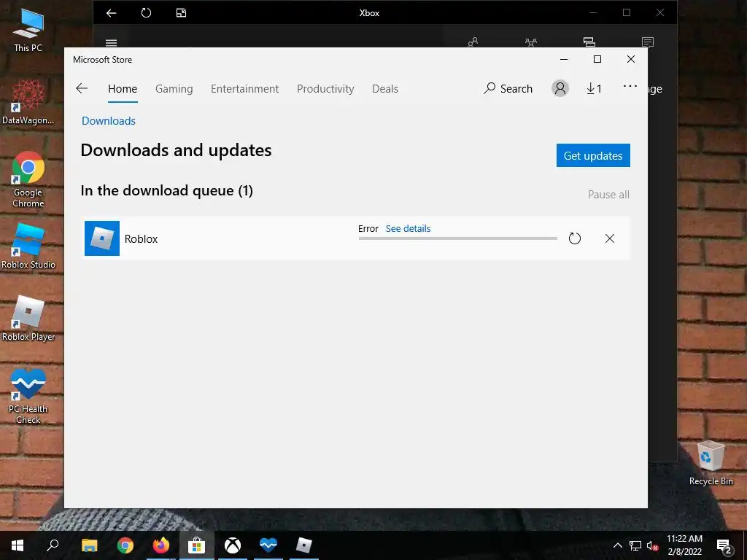Open Roblox from the taskbar

tap(304, 545)
